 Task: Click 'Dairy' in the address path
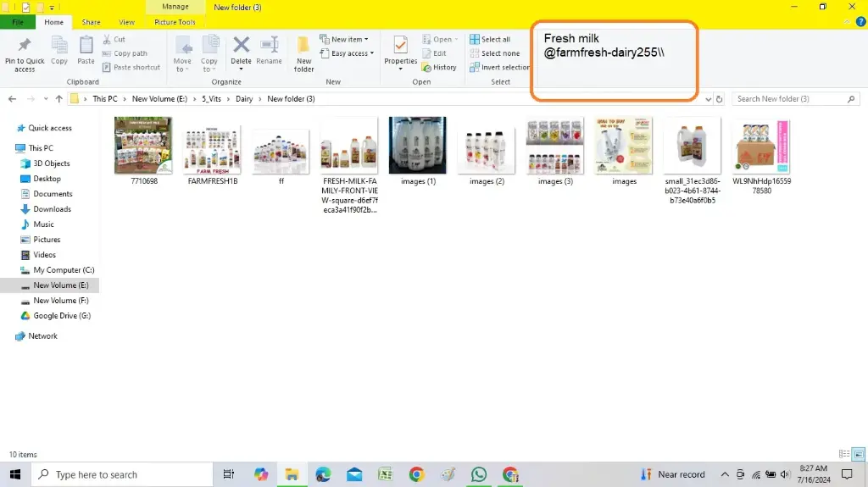(x=244, y=98)
